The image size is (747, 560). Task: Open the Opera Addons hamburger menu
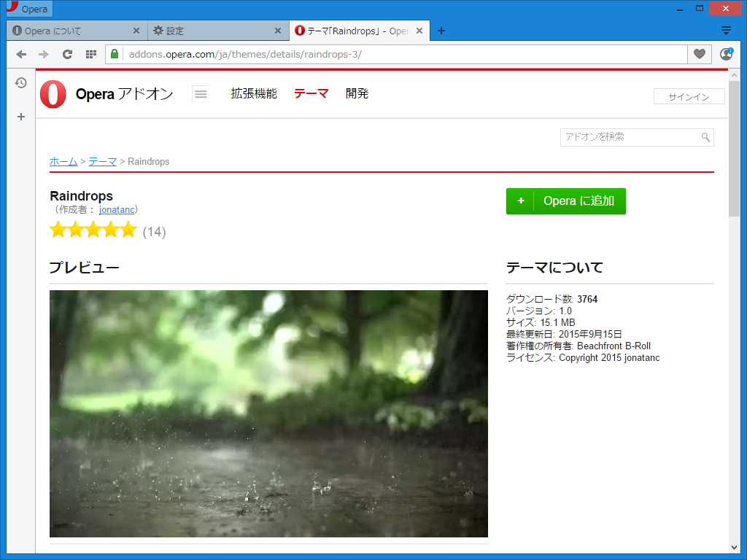[x=201, y=93]
